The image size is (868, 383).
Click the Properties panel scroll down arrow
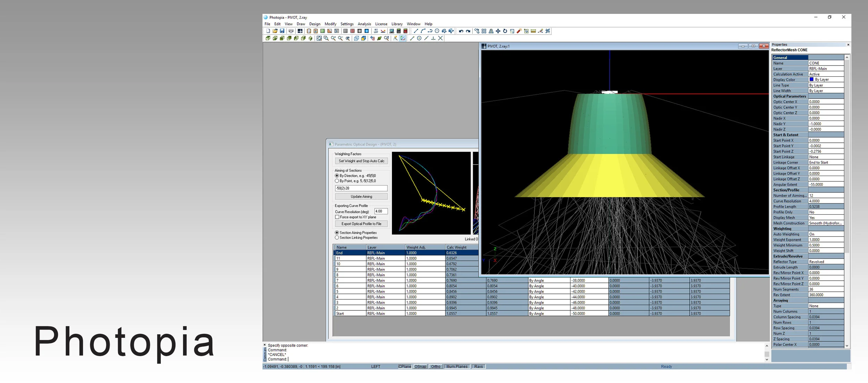pos(847,346)
